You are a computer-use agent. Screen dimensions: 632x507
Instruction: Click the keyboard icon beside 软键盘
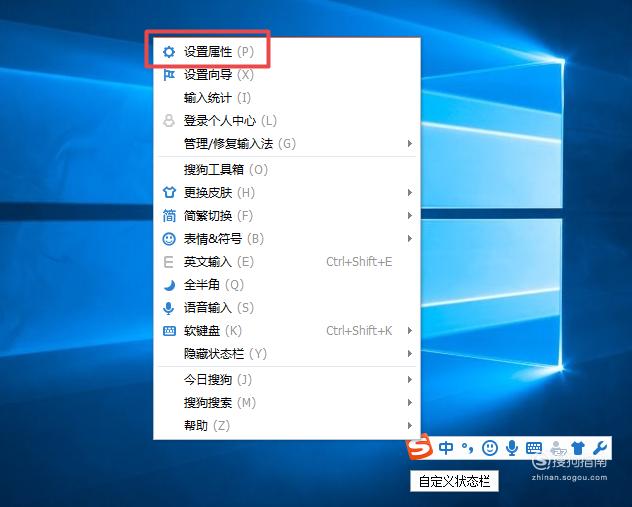click(x=169, y=331)
